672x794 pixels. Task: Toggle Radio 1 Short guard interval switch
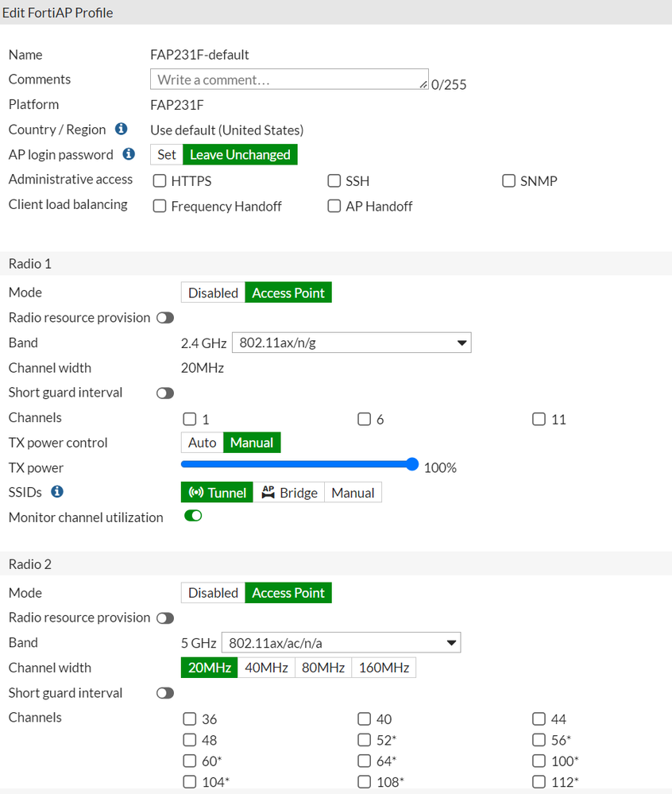(165, 393)
